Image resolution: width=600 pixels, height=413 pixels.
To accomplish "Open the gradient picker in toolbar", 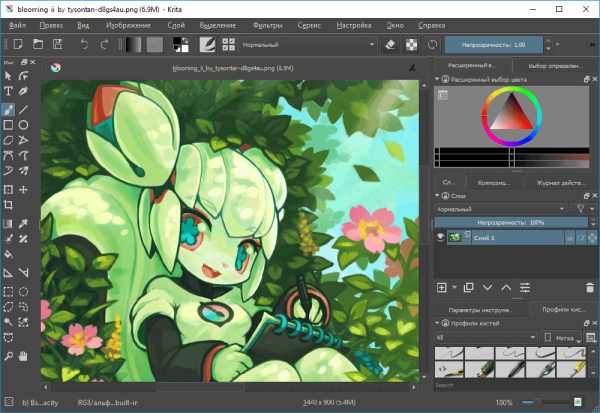I will (x=132, y=45).
